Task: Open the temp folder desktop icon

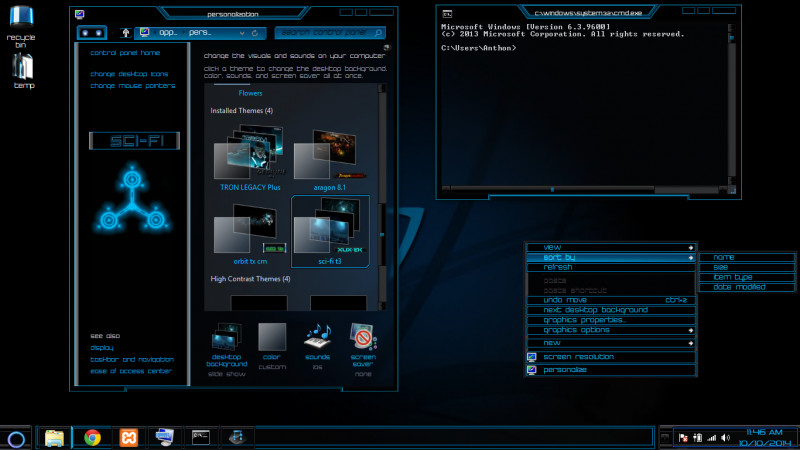Action: click(23, 71)
